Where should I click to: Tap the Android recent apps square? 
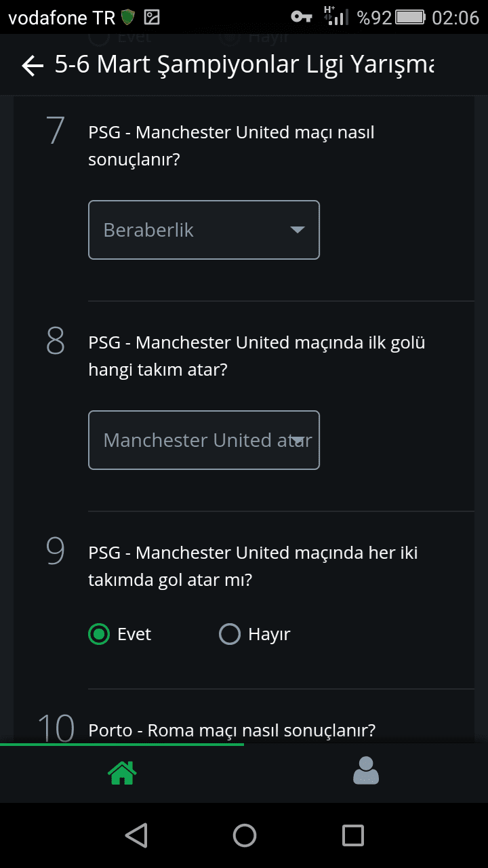click(x=353, y=835)
